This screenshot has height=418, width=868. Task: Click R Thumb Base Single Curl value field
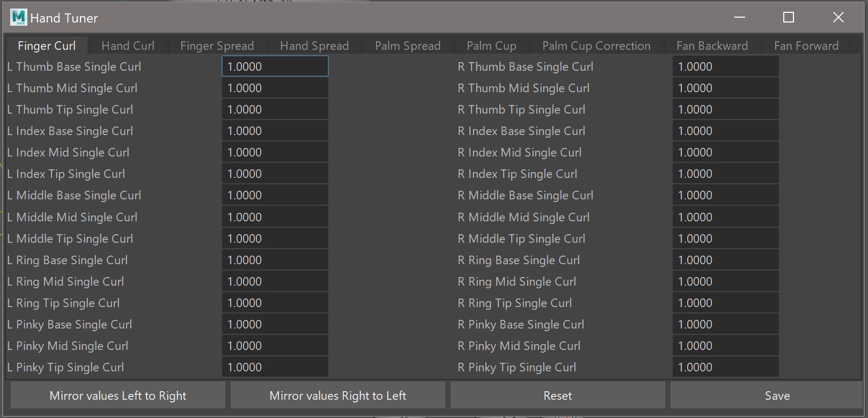pos(726,66)
